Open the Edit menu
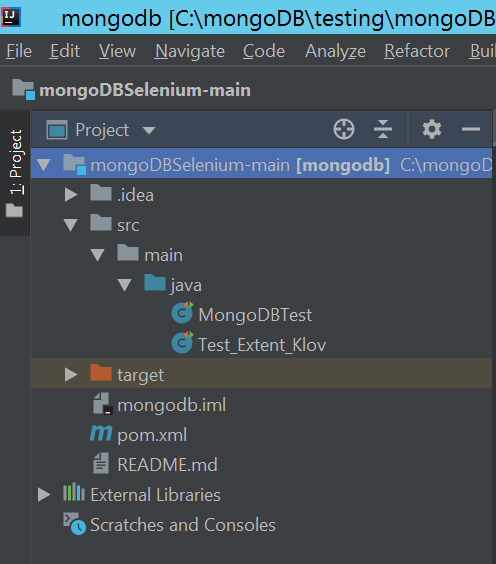Screen dimensions: 496x564 (x=65, y=51)
